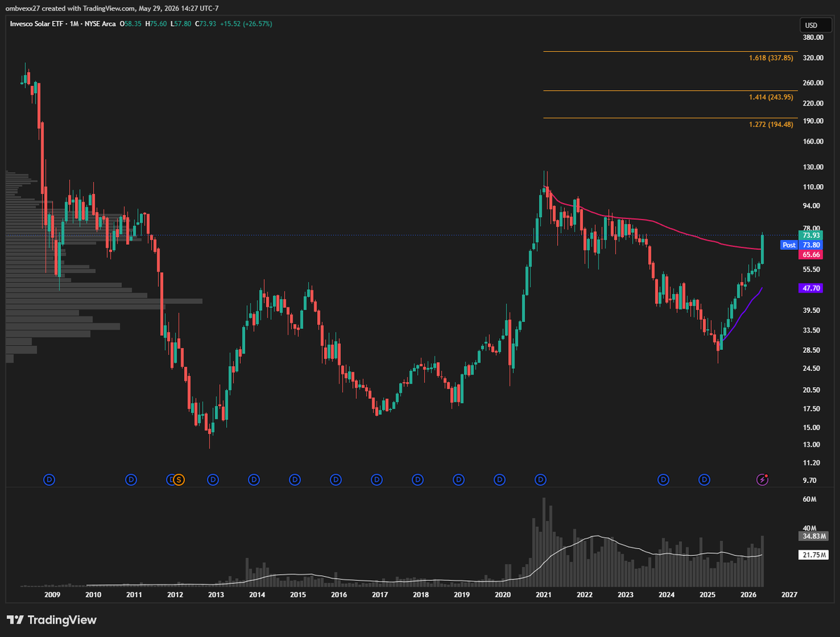Click the dividend marker nearest the 2015 label

[295, 479]
